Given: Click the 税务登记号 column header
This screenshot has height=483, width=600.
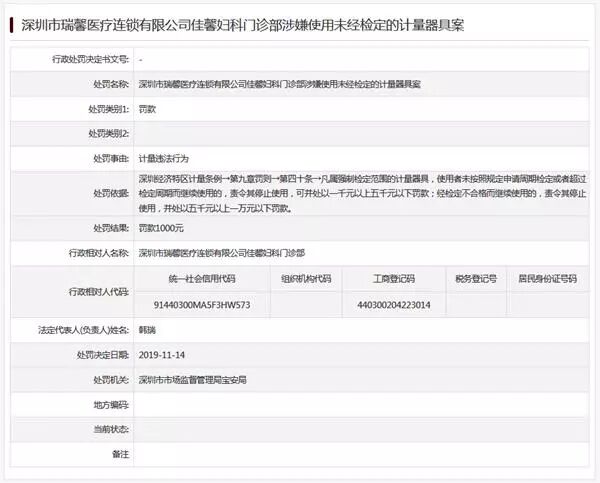Looking at the screenshot, I should (476, 279).
